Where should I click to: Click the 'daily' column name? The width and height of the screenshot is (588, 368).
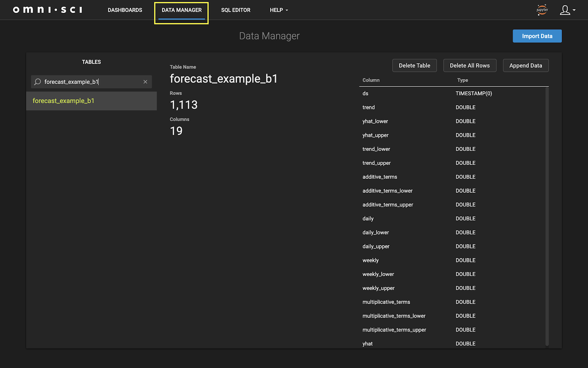[368, 219]
